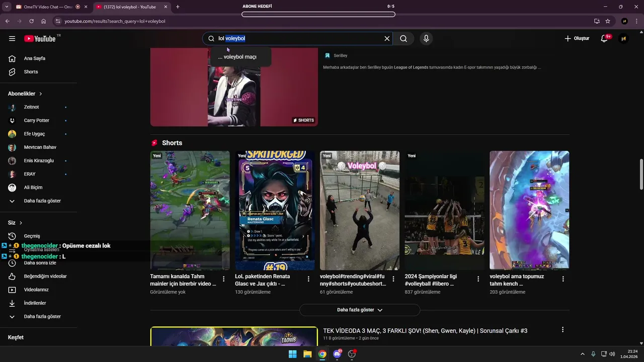This screenshot has height=362, width=644.
Task: Click the Shorts shelf heading
Action: [172, 143]
